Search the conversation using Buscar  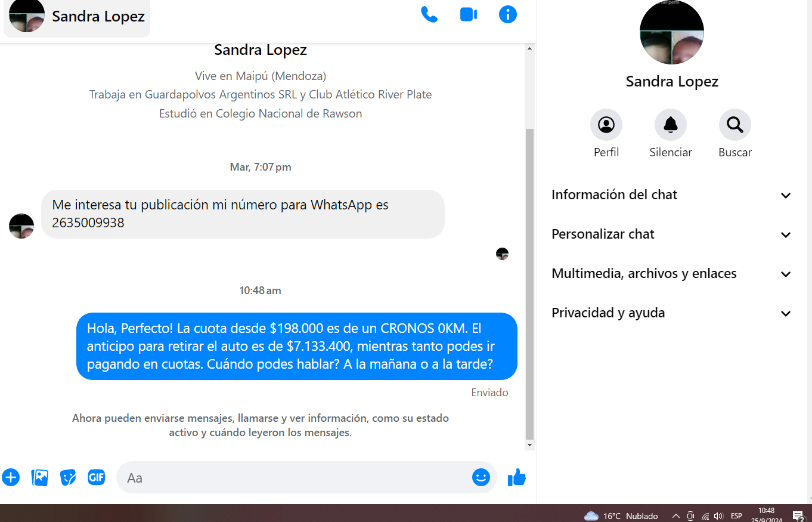(x=734, y=125)
